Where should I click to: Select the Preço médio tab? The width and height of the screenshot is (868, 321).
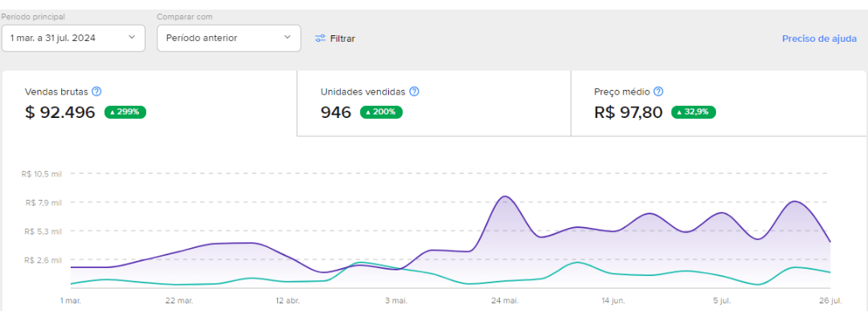coord(719,104)
